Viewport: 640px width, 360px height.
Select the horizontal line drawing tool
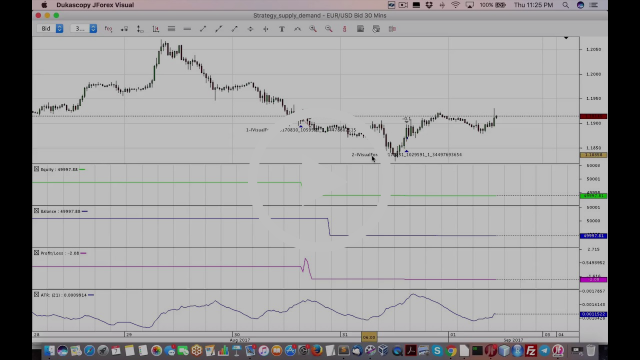point(187,29)
